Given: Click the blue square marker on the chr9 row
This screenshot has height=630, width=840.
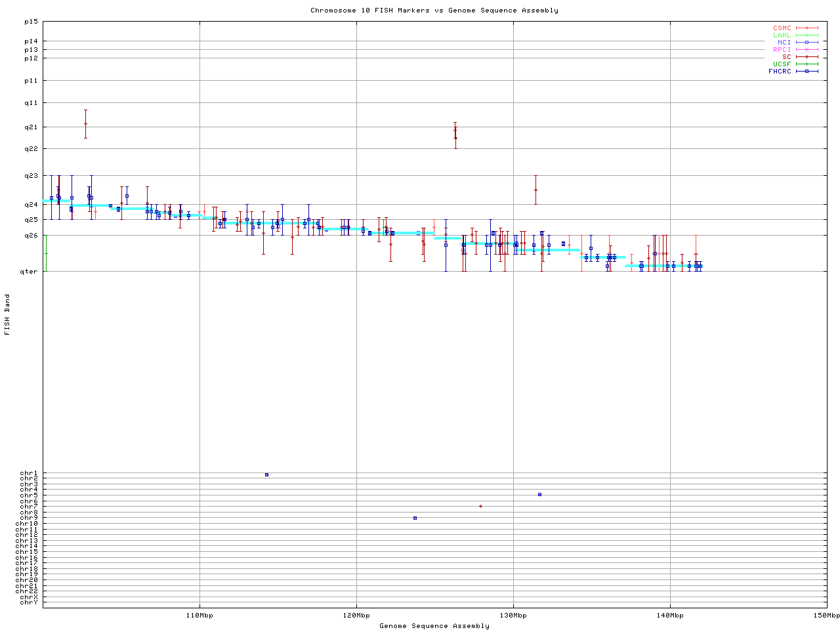Looking at the screenshot, I should coord(415,518).
